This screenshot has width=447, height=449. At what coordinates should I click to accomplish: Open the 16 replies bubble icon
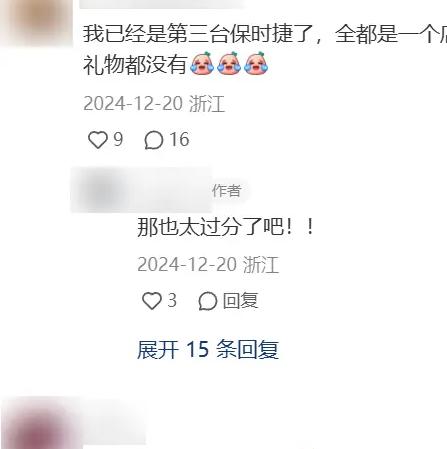154,140
